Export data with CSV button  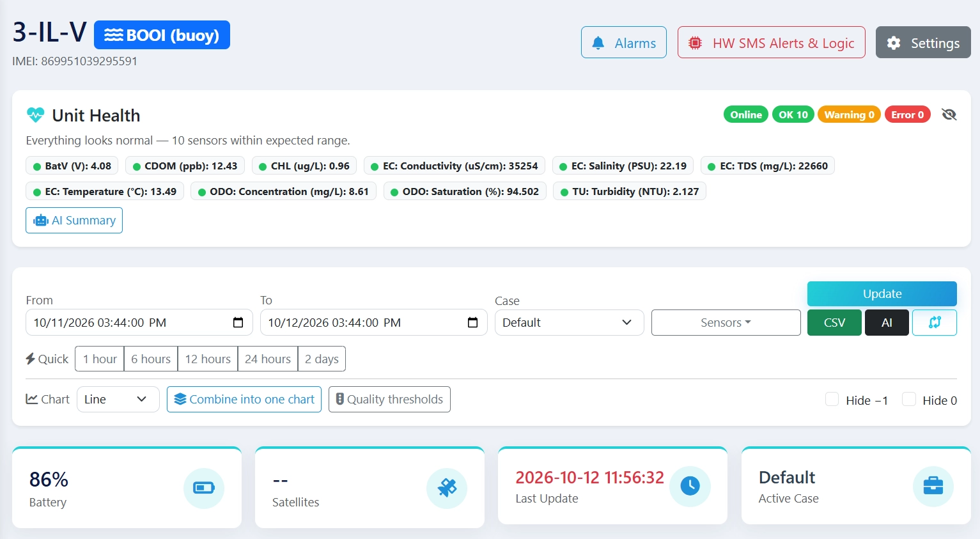click(x=834, y=322)
